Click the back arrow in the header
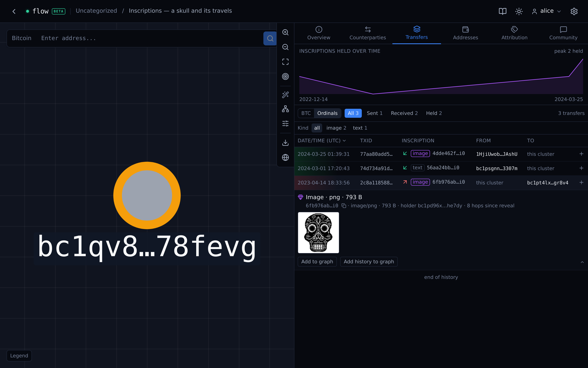Viewport: 588px width, 368px height. pos(14,11)
